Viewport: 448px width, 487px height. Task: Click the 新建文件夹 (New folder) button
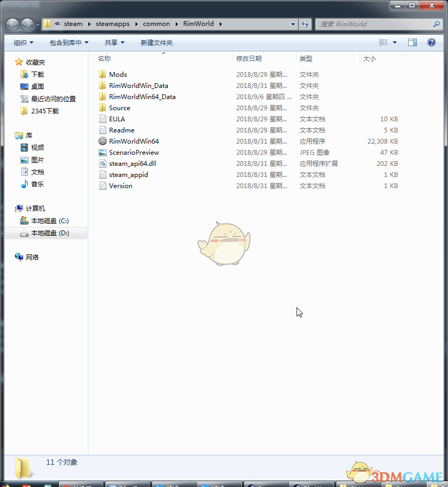click(x=156, y=42)
